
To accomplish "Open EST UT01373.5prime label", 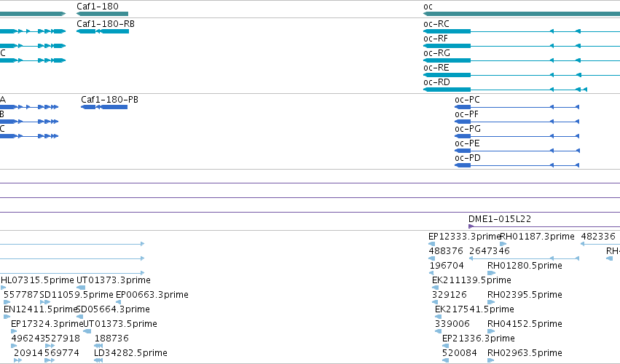I will [120, 324].
